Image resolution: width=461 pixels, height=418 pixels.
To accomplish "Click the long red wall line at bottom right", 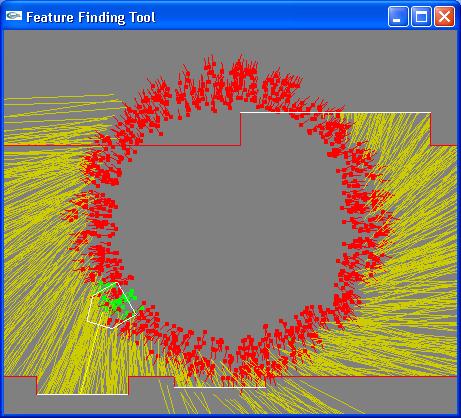I will 367,377.
